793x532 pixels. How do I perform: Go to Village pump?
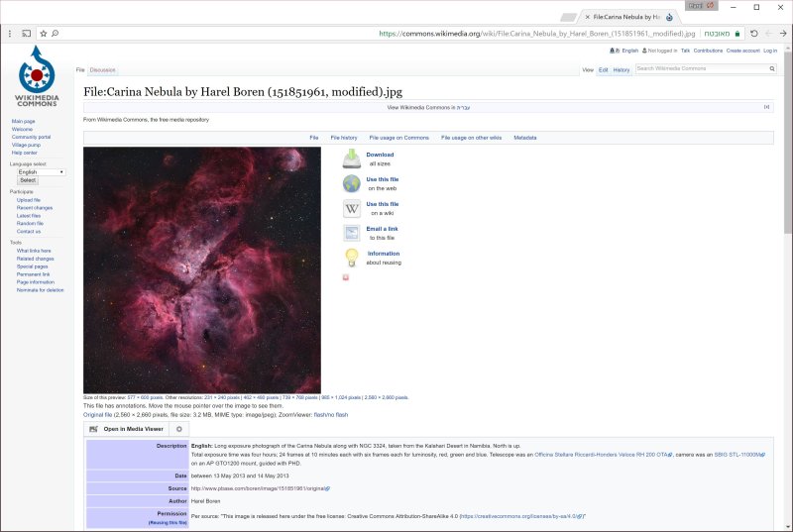click(x=26, y=145)
